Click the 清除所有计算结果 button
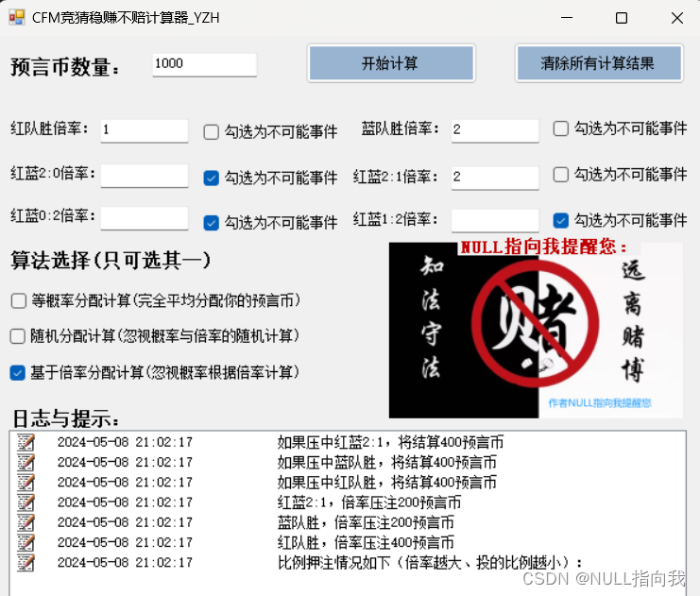 tap(599, 63)
